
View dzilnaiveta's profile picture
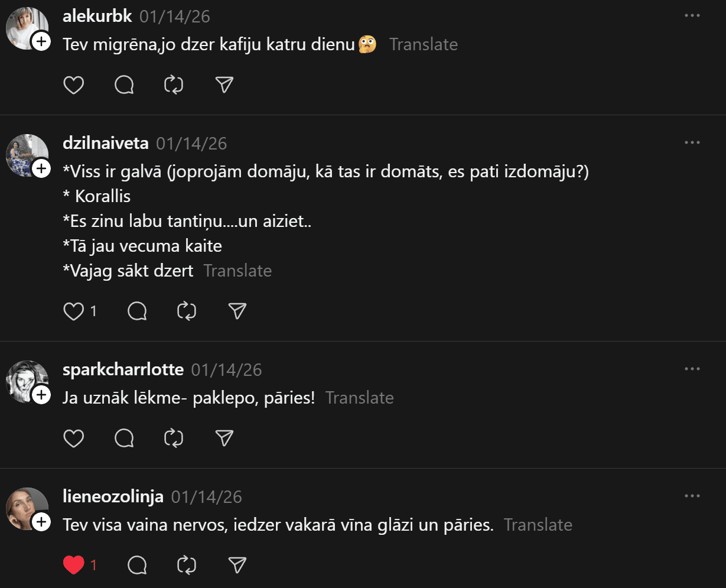(x=26, y=155)
